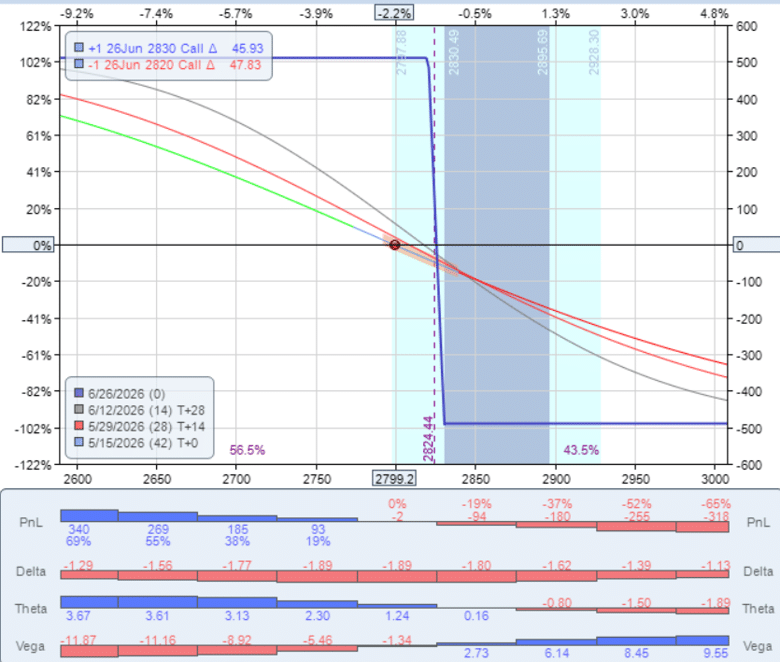Click the -2.2% percent box on top axis
Image resolution: width=780 pixels, height=662 pixels.
tap(394, 13)
